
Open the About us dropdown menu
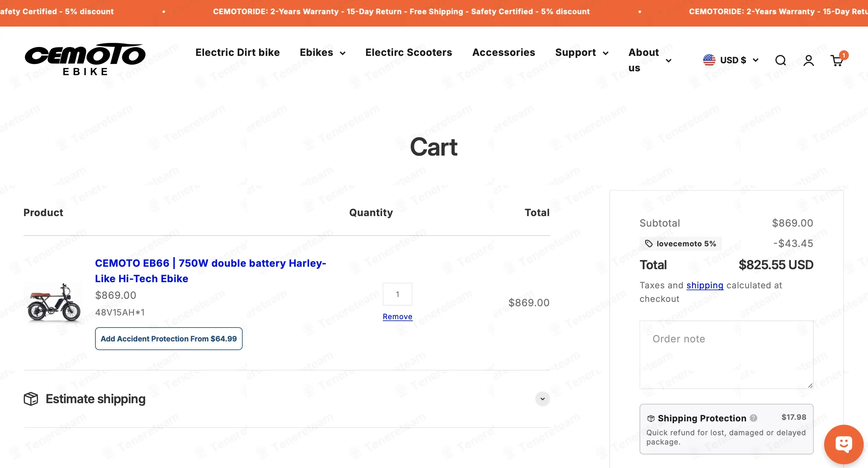click(650, 60)
